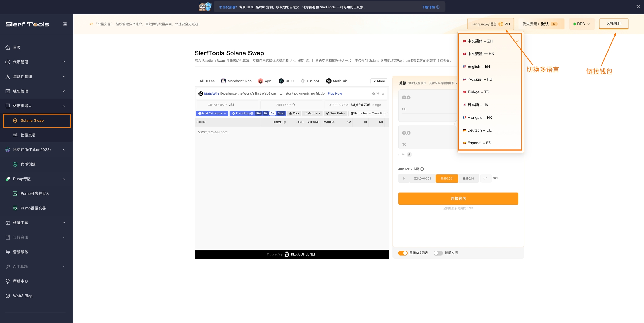Click 选择钱包 button in header
This screenshot has height=323, width=644.
614,24
